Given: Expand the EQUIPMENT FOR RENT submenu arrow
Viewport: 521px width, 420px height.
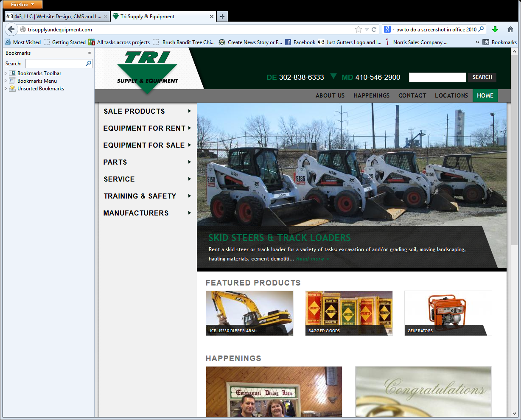Looking at the screenshot, I should [190, 128].
